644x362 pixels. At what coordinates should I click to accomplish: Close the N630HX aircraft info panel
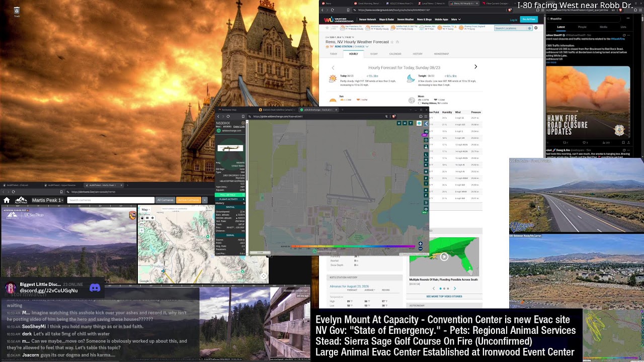pyautogui.click(x=244, y=123)
